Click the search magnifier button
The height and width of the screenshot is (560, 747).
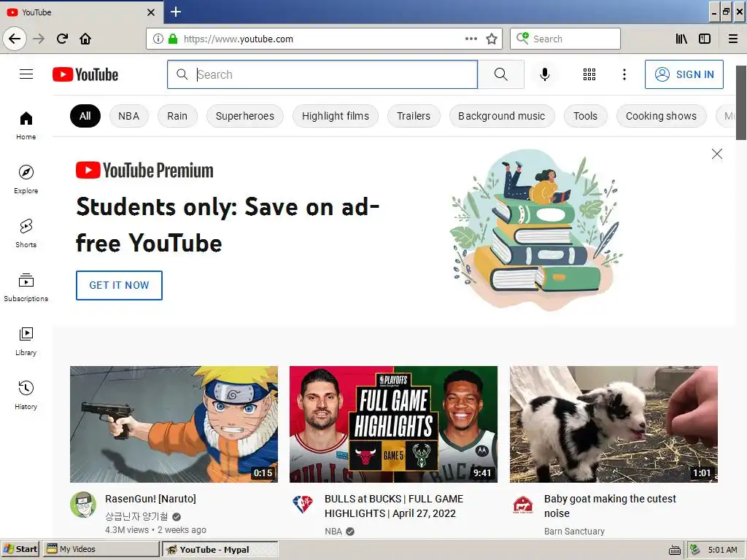pos(500,74)
